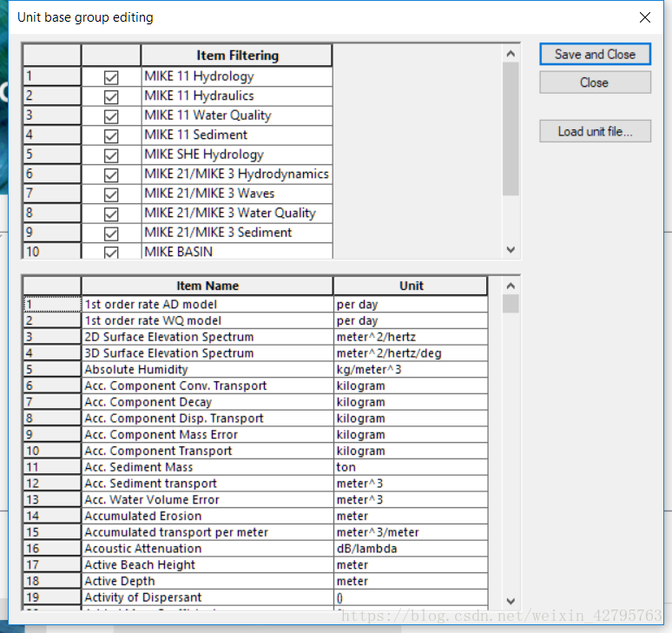Uncheck MIKE 21/MIKE 3 Sediment checkbox
Screen dimensions: 672x633
pyautogui.click(x=111, y=234)
